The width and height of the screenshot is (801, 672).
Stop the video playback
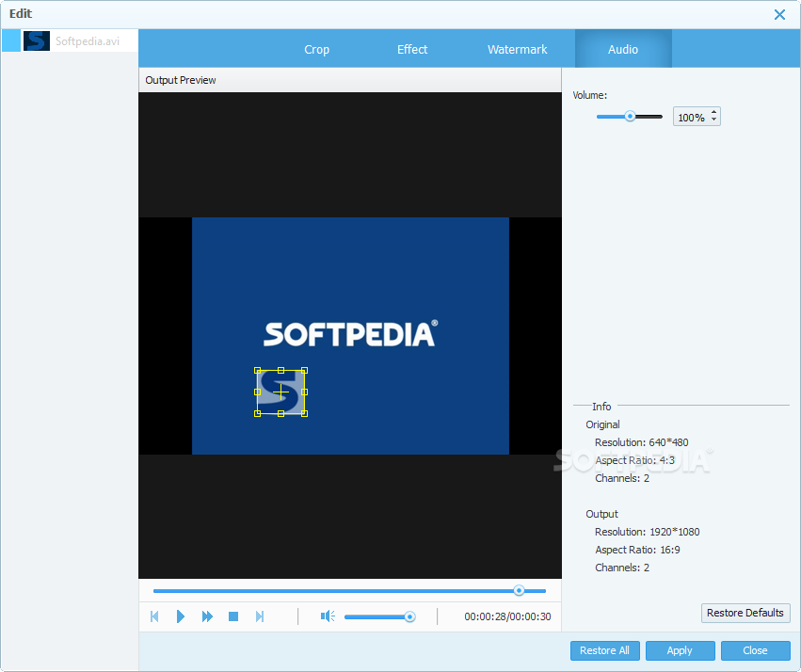[233, 616]
